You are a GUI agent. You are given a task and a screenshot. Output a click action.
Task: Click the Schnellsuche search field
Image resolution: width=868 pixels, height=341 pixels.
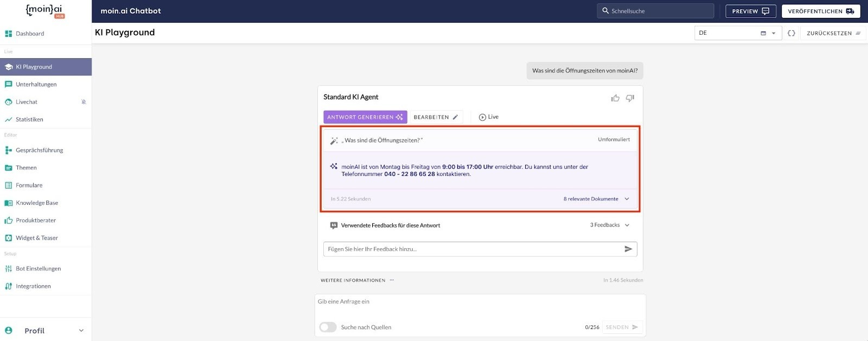658,11
